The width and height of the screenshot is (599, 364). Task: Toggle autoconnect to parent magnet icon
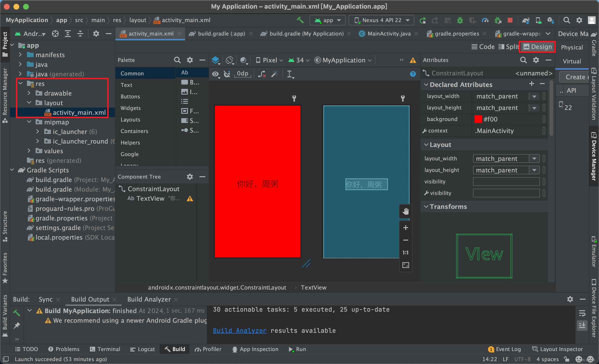pyautogui.click(x=227, y=74)
